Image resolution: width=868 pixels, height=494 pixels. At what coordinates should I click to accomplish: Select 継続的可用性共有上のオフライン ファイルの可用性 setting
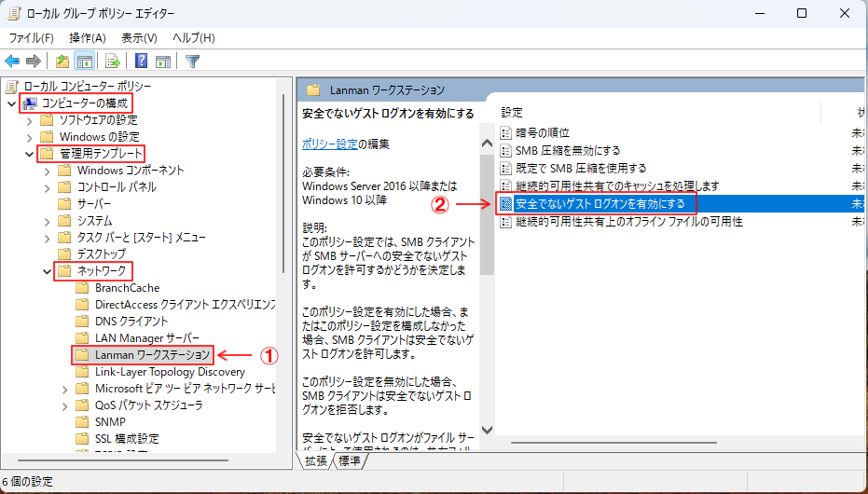click(x=628, y=221)
